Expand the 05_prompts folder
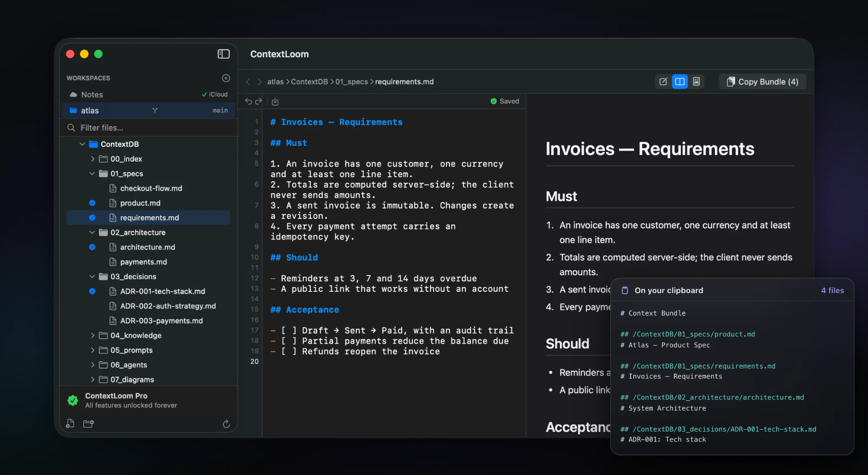Viewport: 868px width, 475px height. pos(92,350)
